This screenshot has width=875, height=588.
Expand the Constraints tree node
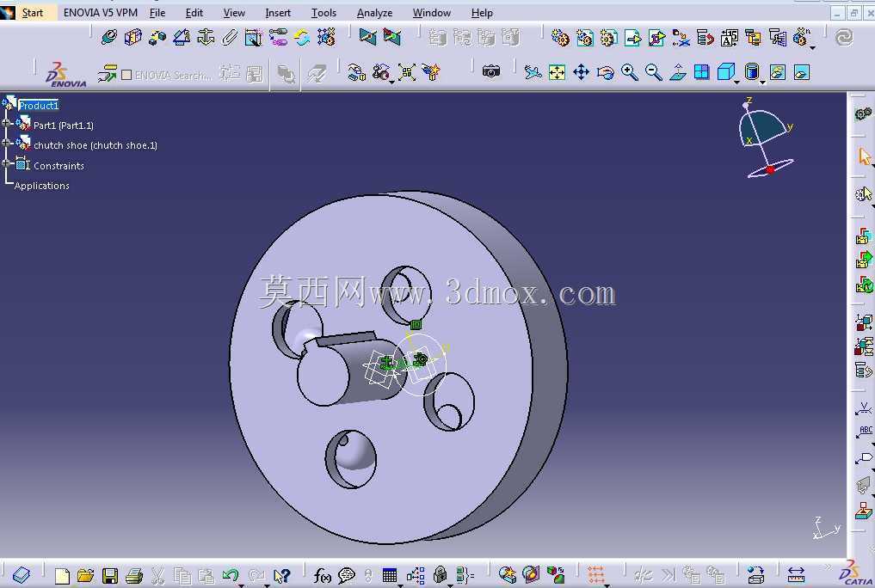coord(6,163)
